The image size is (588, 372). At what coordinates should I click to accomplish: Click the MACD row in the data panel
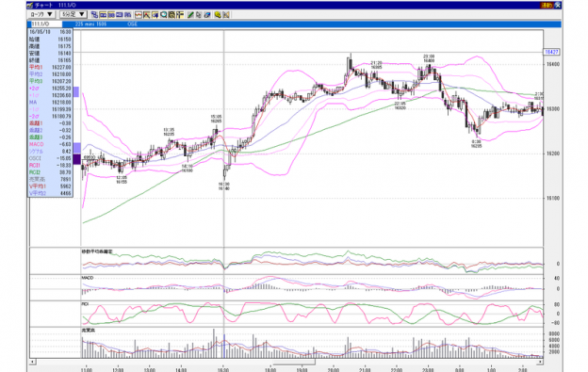click(50, 144)
